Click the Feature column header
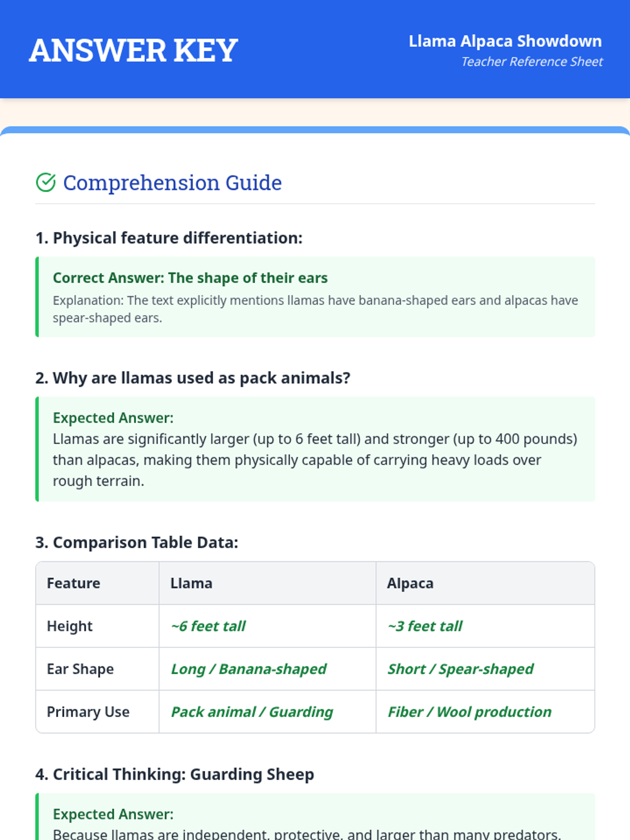Image resolution: width=630 pixels, height=840 pixels. tap(73, 583)
